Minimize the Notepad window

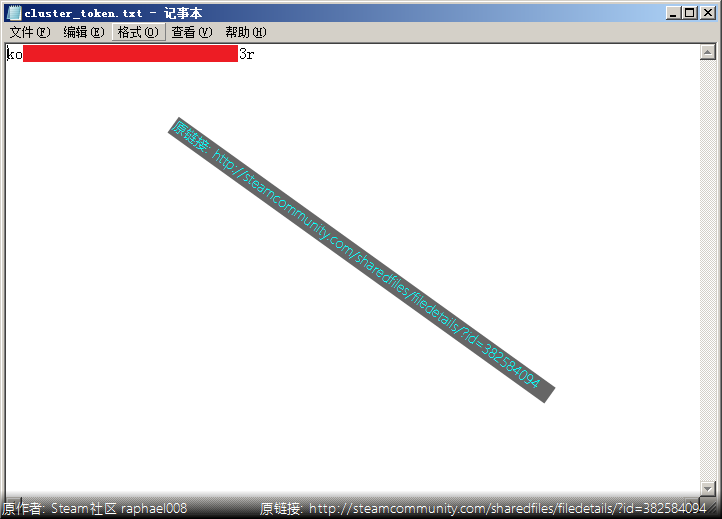tap(673, 13)
